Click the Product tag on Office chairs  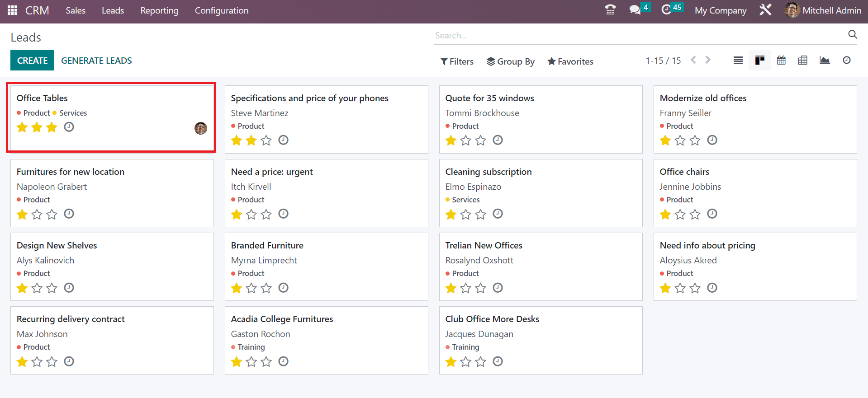pyautogui.click(x=679, y=200)
